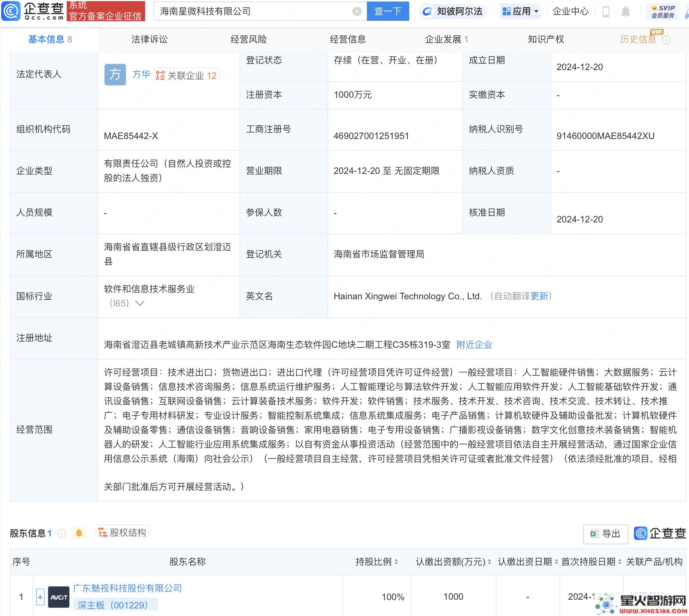The width and height of the screenshot is (689, 616).
Task: Click the AVCiT company logo
Action: click(59, 597)
